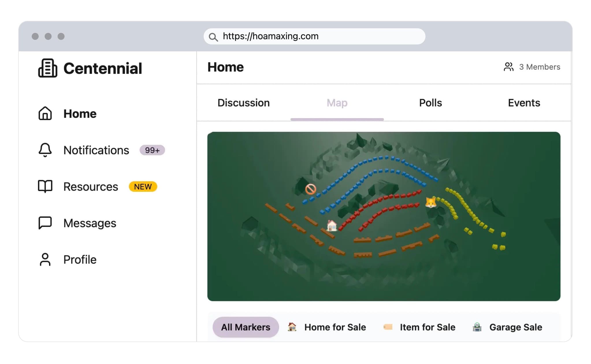Open Messages via the speech bubble icon
The width and height of the screenshot is (591, 364).
[44, 223]
